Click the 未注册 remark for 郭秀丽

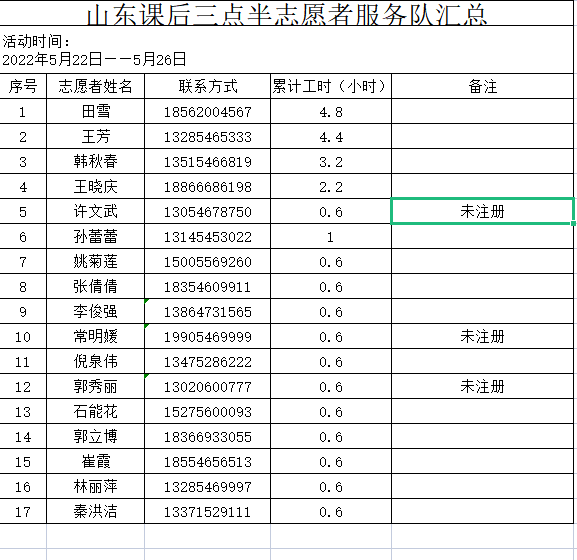pos(482,387)
